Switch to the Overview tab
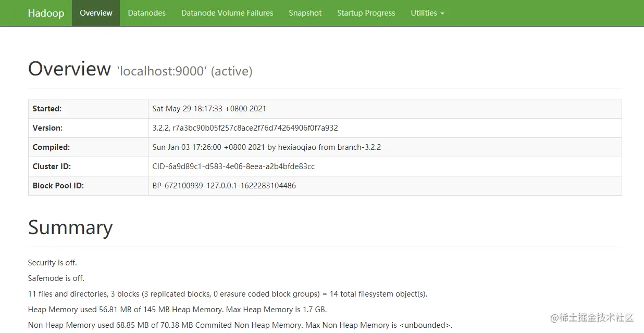 coord(96,13)
